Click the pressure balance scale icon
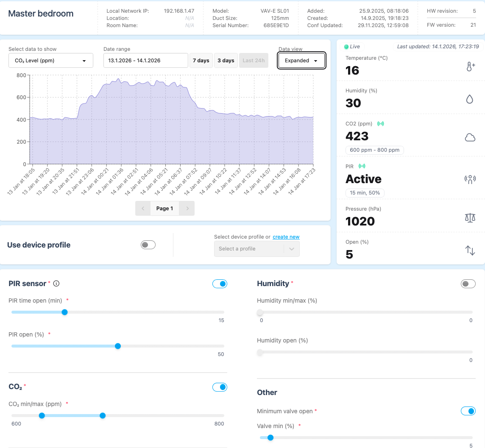This screenshot has height=448, width=485. (470, 217)
